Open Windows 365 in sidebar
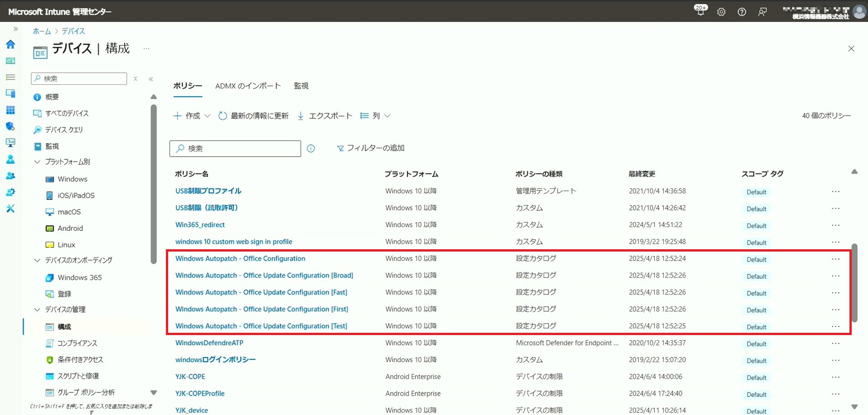 click(80, 278)
